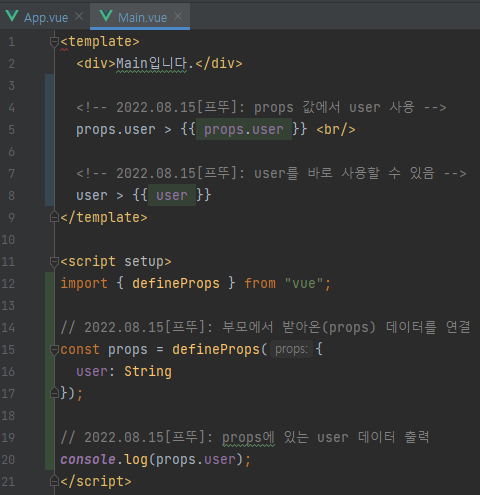The height and width of the screenshot is (495, 480).
Task: Click line number 20 in the gutter
Action: coord(8,460)
